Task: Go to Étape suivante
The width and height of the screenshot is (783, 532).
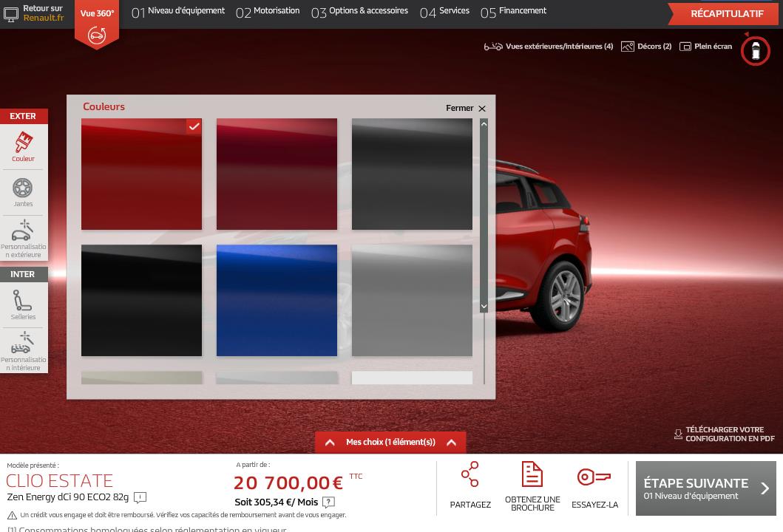Action: pos(705,488)
